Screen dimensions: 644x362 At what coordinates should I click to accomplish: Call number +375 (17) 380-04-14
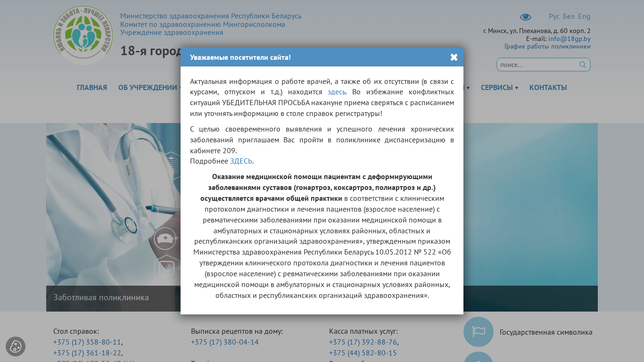[225, 342]
